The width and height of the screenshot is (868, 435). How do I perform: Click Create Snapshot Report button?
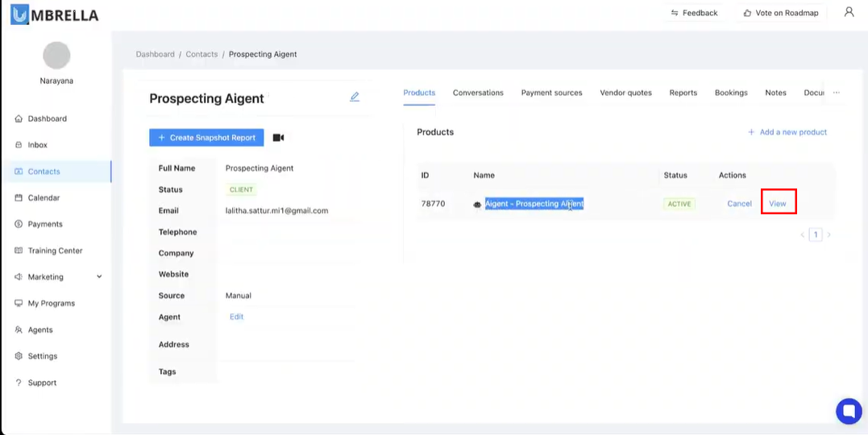click(x=206, y=138)
